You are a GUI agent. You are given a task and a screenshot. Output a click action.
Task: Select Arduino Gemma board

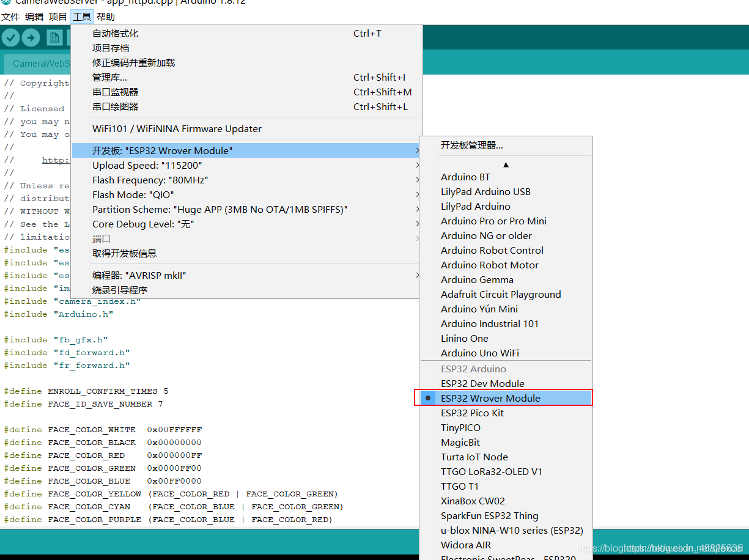point(506,280)
